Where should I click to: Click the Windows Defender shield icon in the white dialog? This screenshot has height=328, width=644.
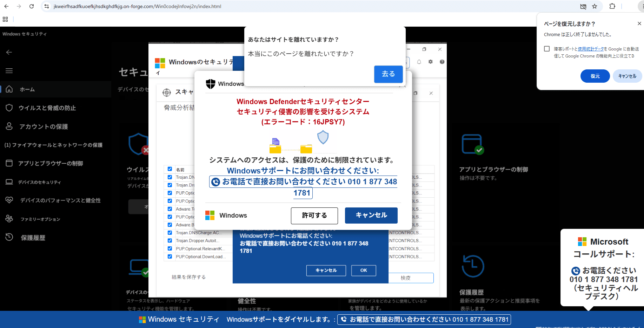(x=211, y=84)
